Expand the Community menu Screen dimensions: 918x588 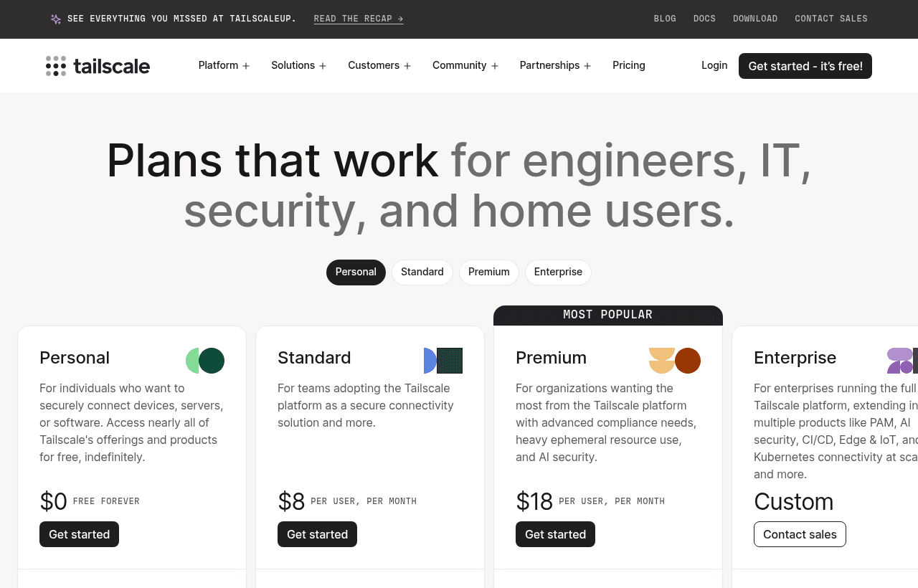[465, 65]
